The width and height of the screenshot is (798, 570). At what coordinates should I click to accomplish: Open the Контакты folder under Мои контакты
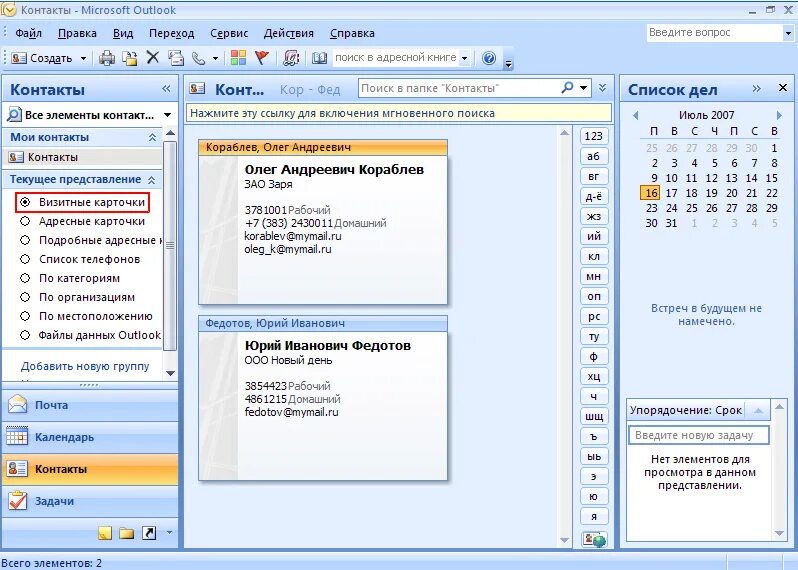(x=82, y=157)
